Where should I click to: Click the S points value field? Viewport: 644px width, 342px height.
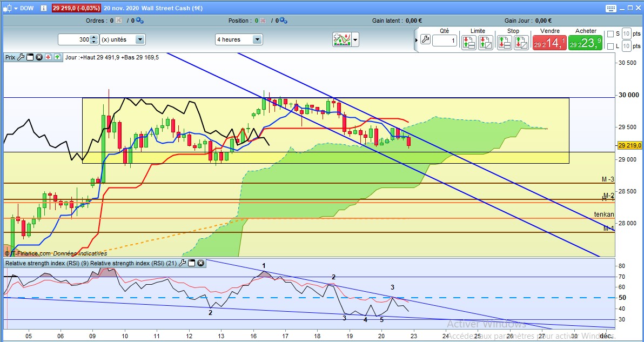click(626, 33)
